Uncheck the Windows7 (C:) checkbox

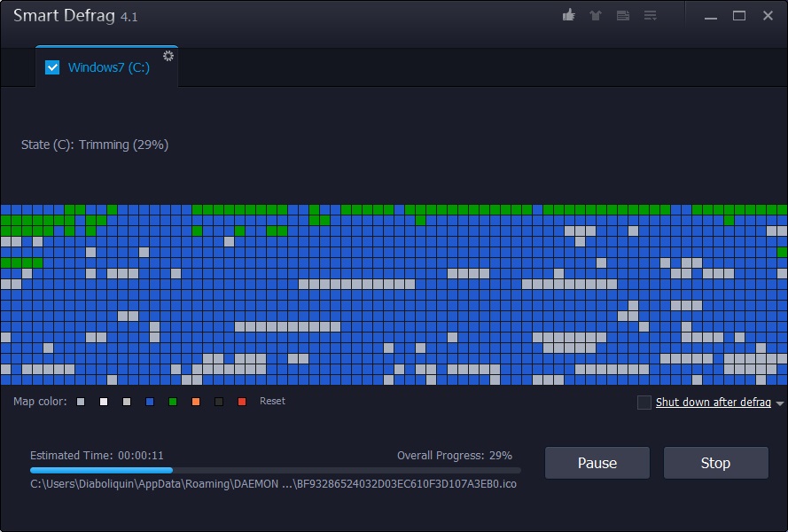click(x=52, y=67)
